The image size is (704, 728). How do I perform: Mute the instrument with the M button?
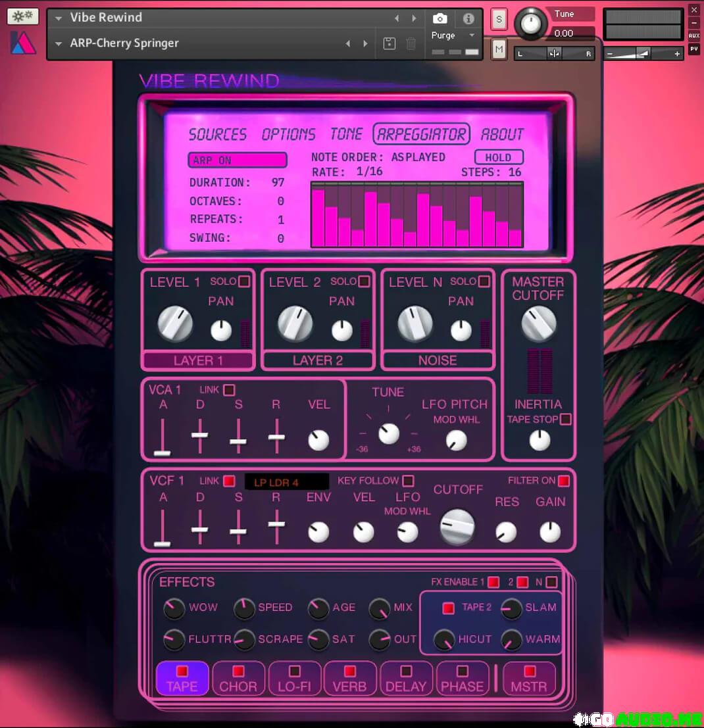[x=499, y=49]
